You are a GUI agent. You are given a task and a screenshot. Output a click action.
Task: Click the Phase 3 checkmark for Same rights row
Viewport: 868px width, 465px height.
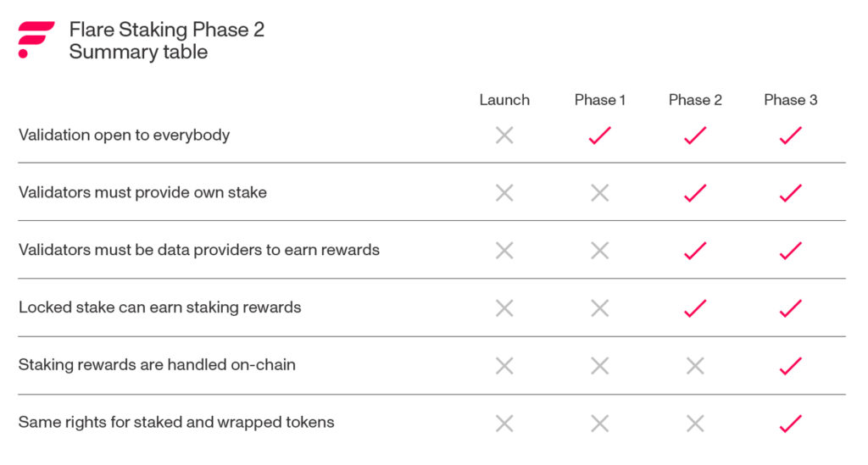(790, 423)
